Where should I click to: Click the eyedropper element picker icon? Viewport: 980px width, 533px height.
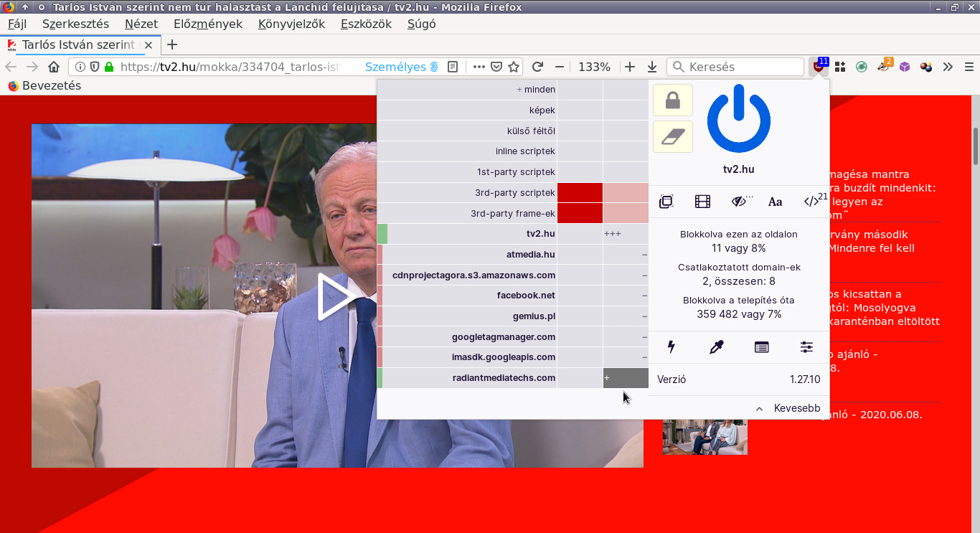716,347
